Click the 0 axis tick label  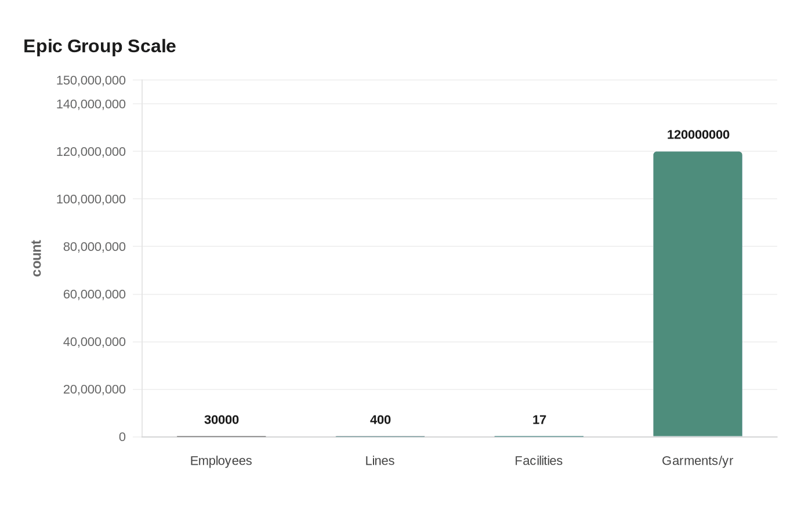click(x=122, y=437)
